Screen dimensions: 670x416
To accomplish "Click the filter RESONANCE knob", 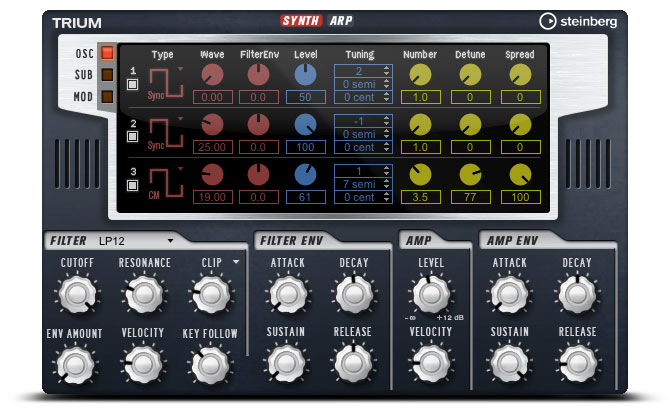I will [x=144, y=294].
